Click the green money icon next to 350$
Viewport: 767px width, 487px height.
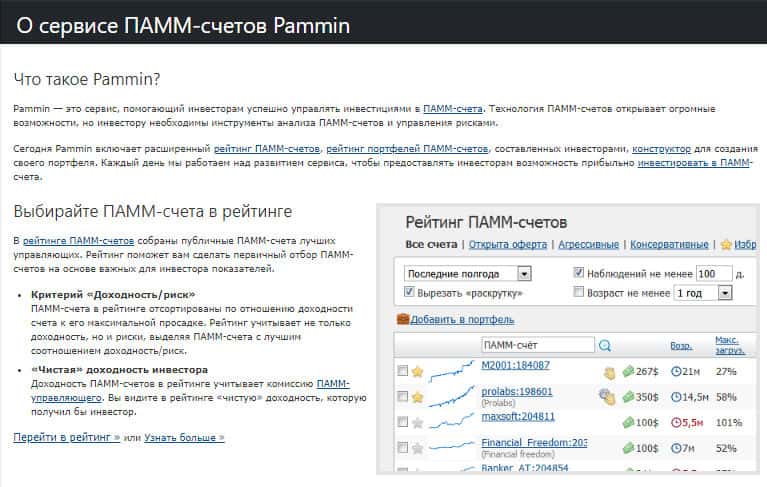628,397
